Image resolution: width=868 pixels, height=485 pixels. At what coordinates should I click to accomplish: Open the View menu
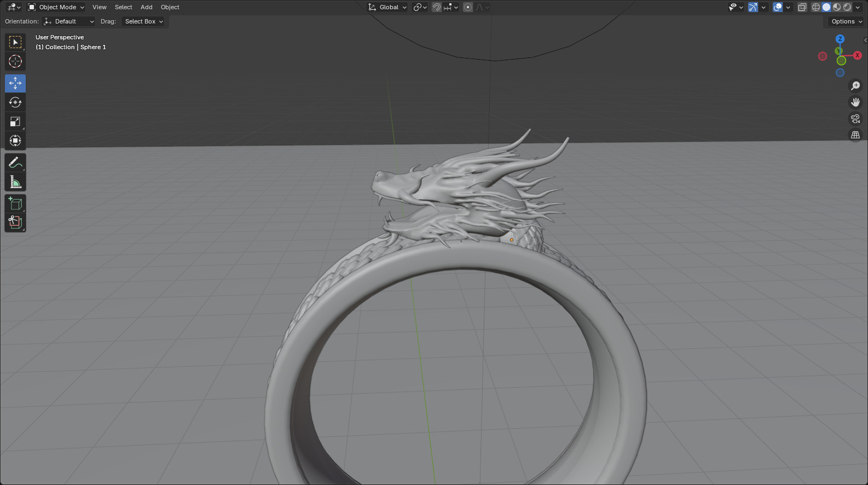(x=100, y=7)
